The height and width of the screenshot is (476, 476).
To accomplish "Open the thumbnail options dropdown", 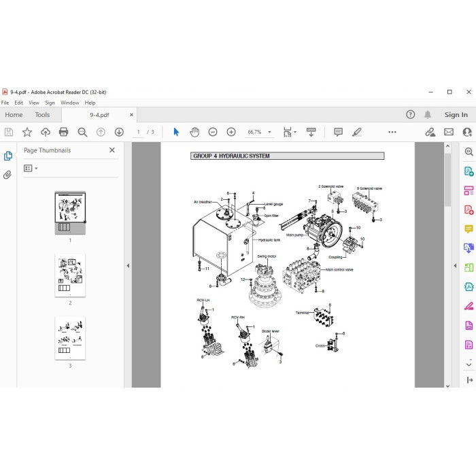I will pos(31,168).
